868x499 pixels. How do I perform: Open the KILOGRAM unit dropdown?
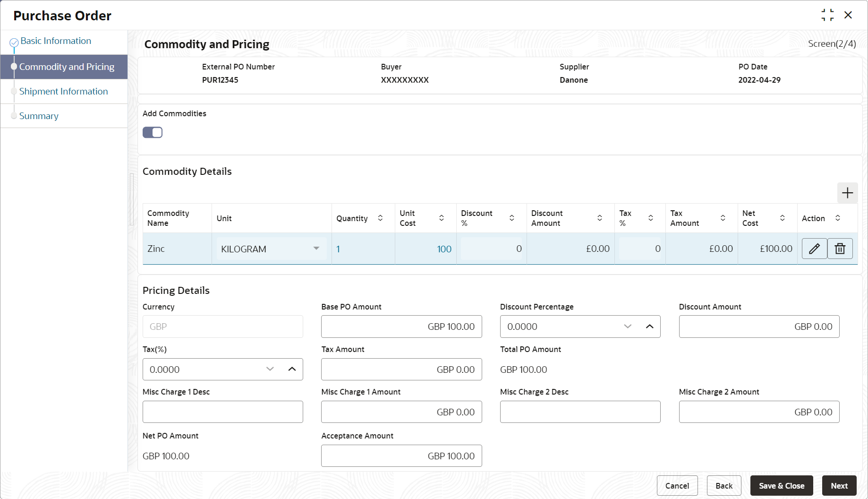tap(316, 249)
